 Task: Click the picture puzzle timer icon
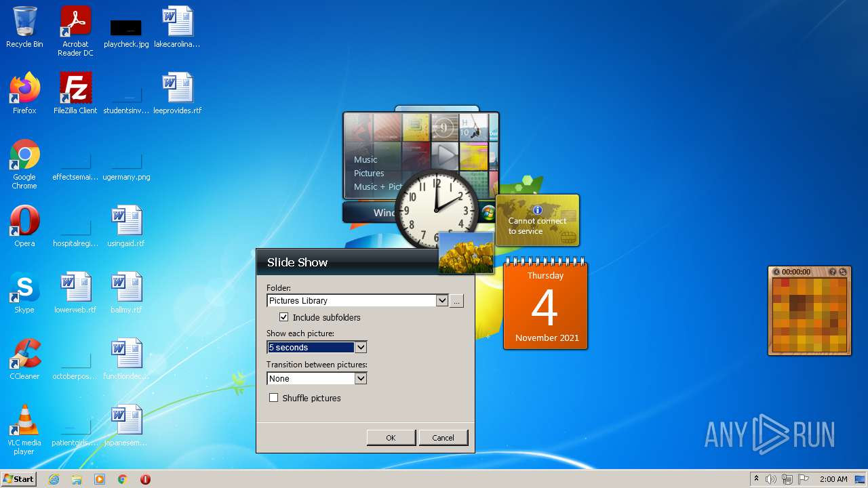point(776,272)
